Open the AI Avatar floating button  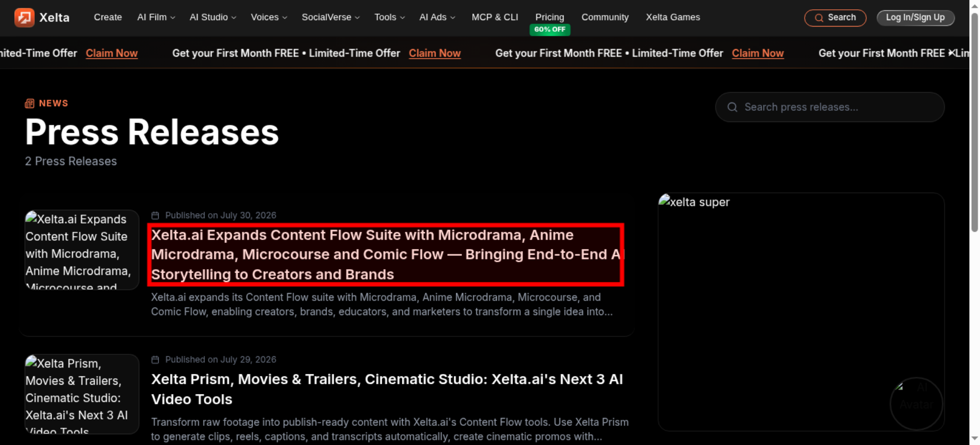[916, 403]
